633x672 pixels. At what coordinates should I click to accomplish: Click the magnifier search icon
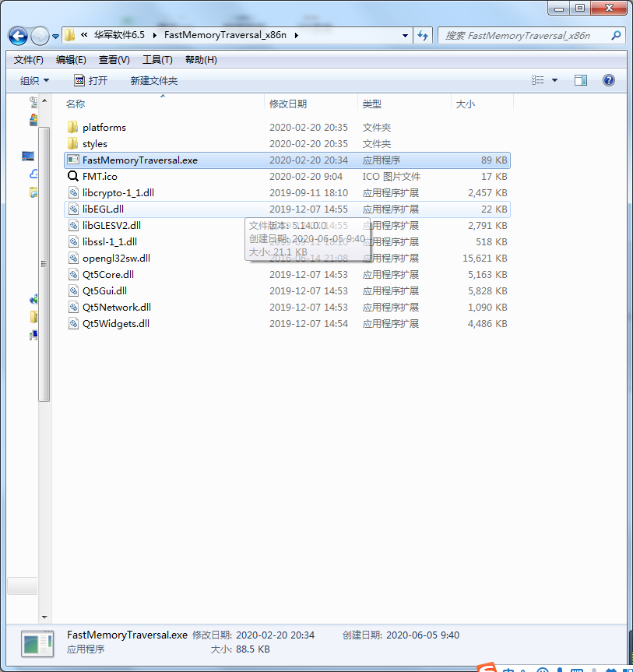click(x=616, y=36)
